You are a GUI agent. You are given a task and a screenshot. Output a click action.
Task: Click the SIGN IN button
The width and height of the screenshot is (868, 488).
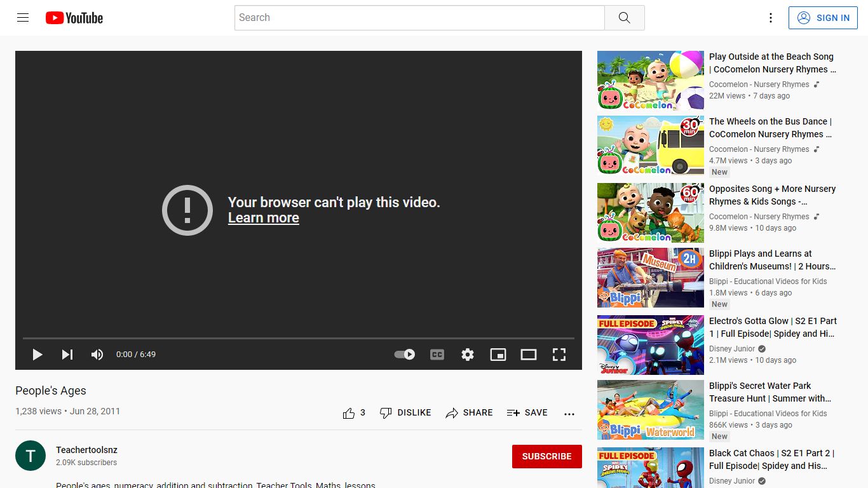[x=822, y=18]
